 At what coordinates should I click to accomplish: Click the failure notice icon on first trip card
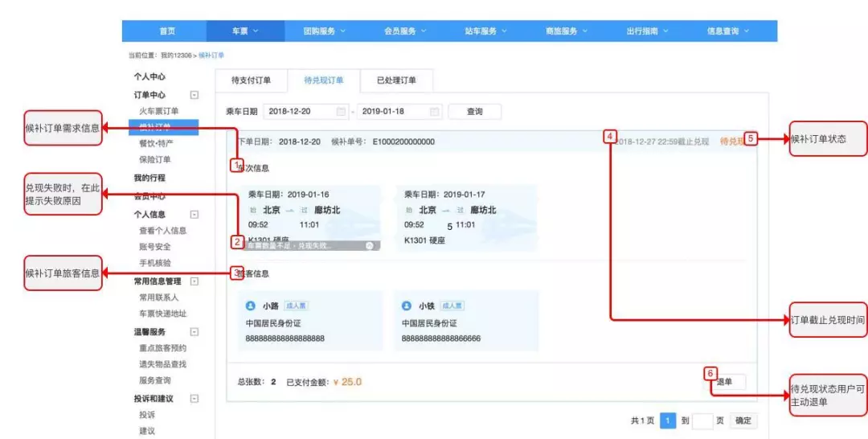tap(369, 245)
